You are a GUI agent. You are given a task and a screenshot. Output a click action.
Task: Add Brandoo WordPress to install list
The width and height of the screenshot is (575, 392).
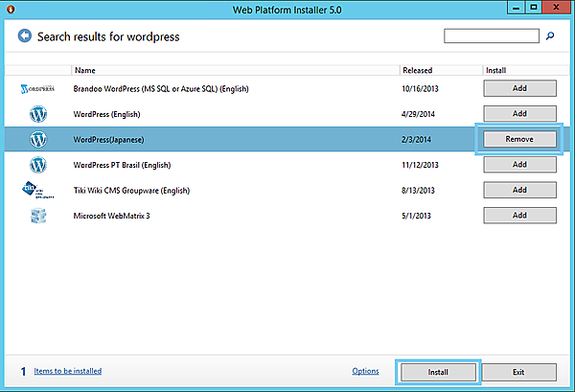coord(519,88)
